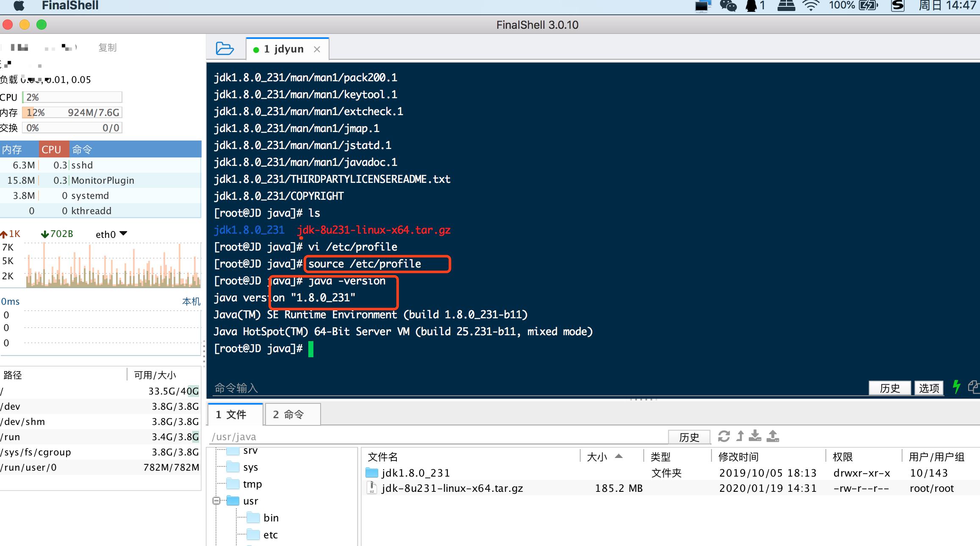Click the copy pages icon beside lightning
Viewport: 980px width, 546px height.
(973, 387)
